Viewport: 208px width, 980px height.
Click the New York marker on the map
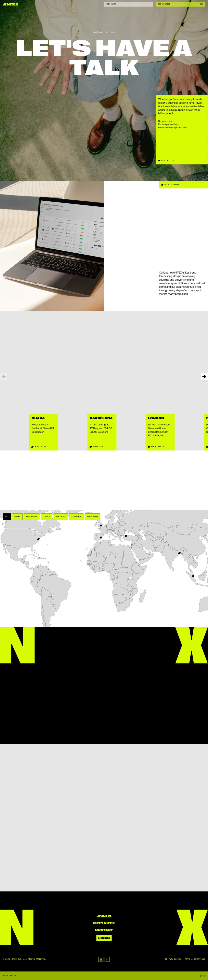pos(38,539)
